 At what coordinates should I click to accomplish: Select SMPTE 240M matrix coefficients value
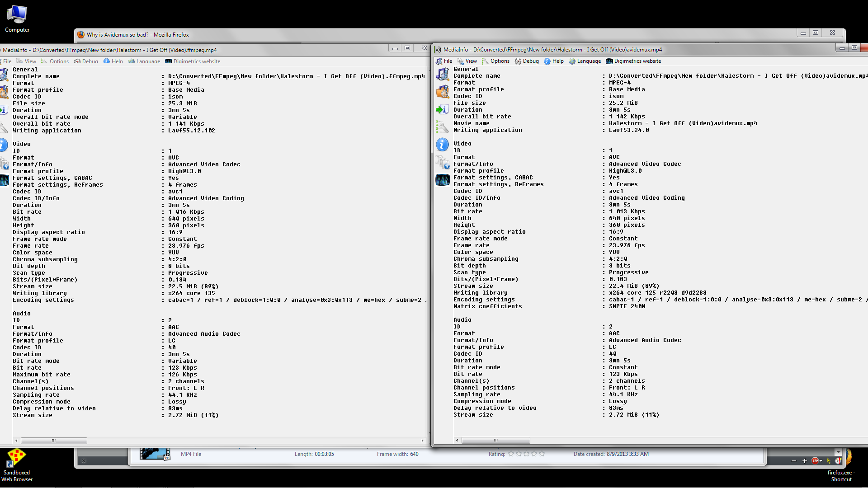point(627,306)
